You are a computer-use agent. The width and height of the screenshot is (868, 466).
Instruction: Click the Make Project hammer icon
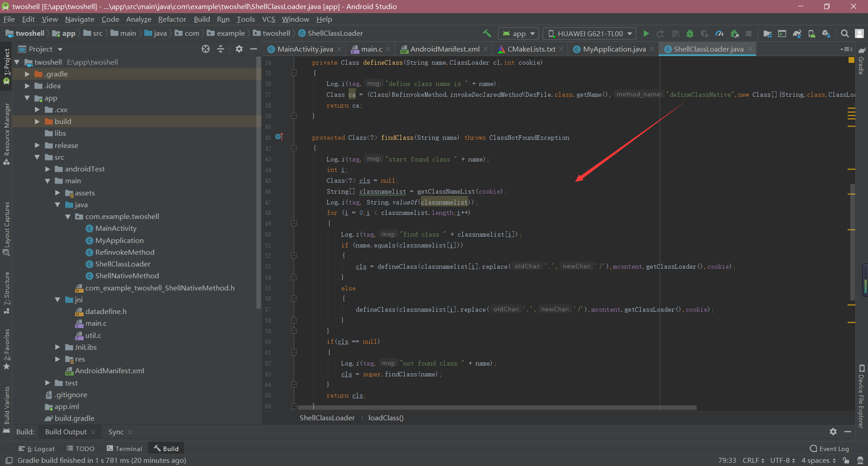coord(487,33)
